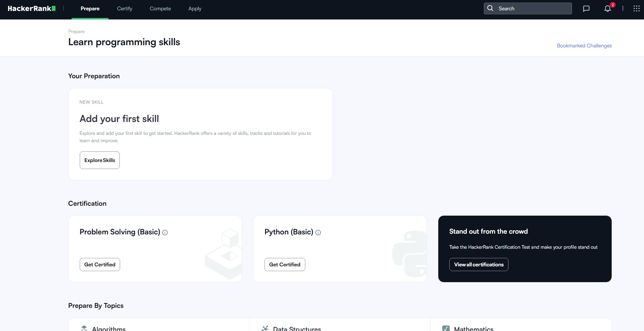Open the Compete section
This screenshot has height=331, width=644.
tap(160, 8)
